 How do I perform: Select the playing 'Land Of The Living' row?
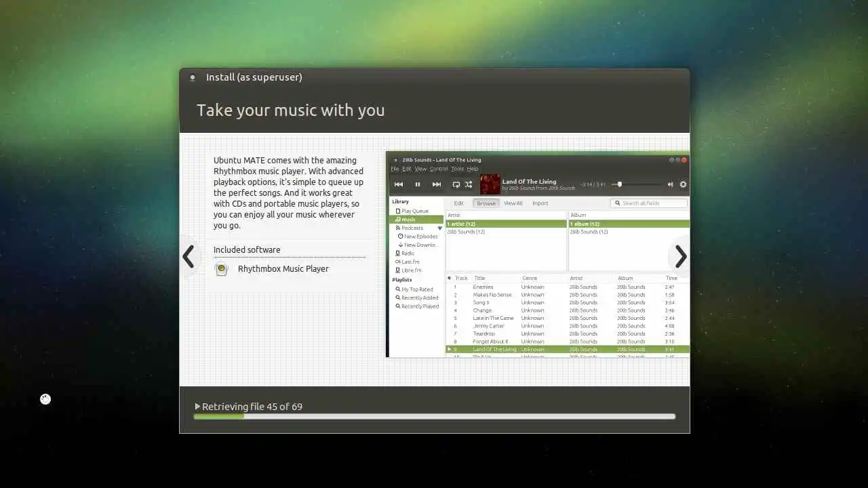[568, 350]
